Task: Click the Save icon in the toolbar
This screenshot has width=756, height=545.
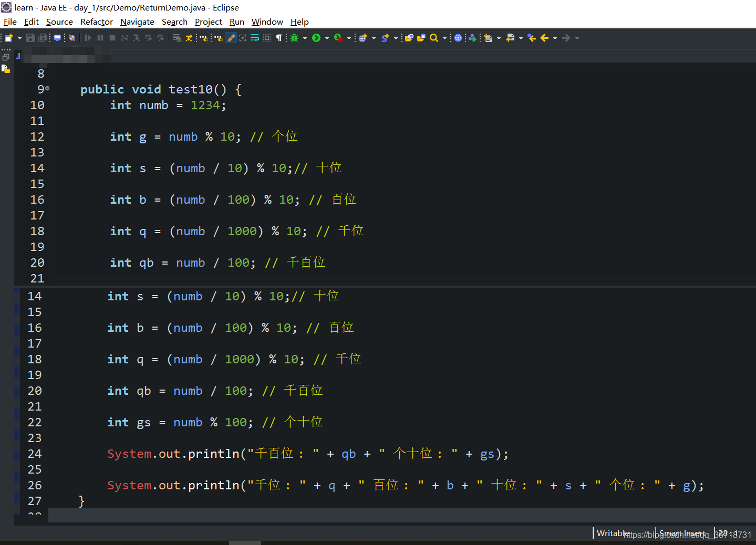Action: (x=30, y=38)
